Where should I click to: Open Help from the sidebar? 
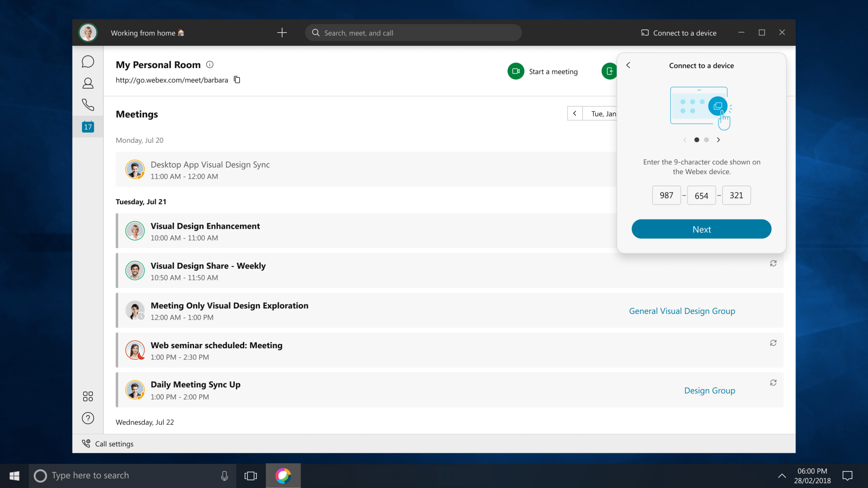click(88, 418)
